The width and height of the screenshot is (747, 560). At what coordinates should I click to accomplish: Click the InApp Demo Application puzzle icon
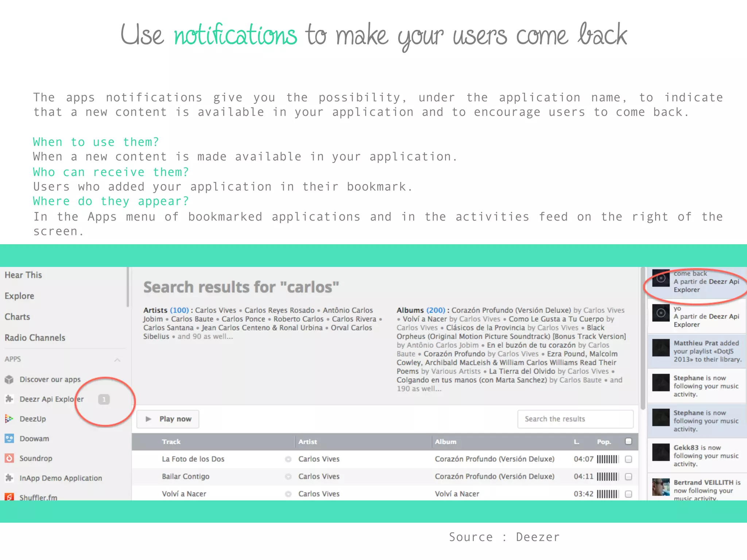coord(9,478)
